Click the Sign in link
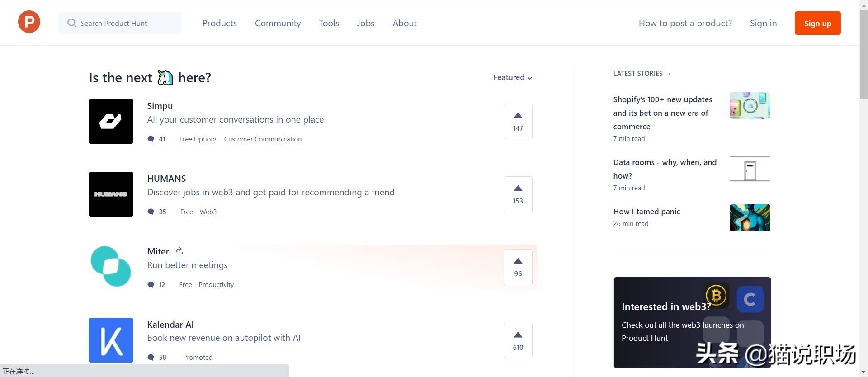The image size is (868, 377). [x=763, y=23]
